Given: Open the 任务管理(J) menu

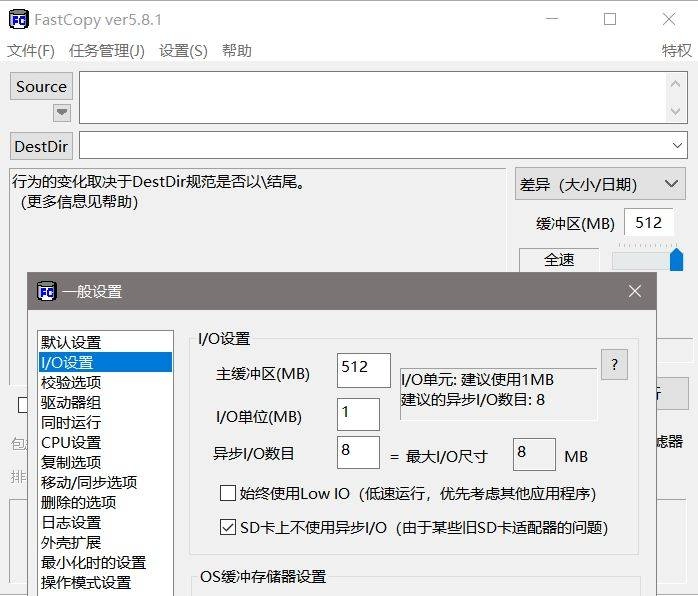Looking at the screenshot, I should click(107, 51).
